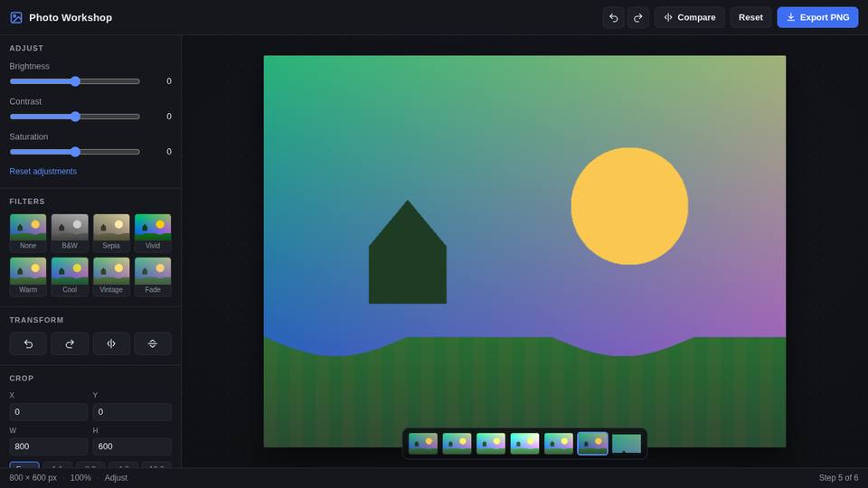The width and height of the screenshot is (868, 488).
Task: Focus the crop H input field
Action: [132, 446]
